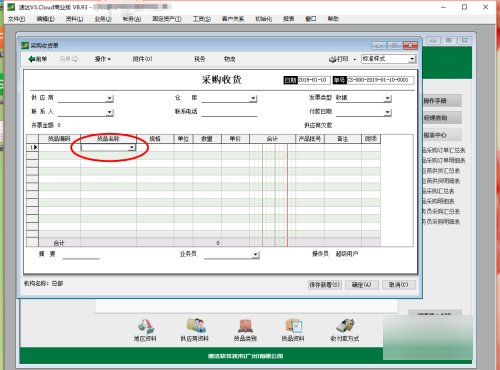Expand the 业务员 dropdown

coord(256,255)
